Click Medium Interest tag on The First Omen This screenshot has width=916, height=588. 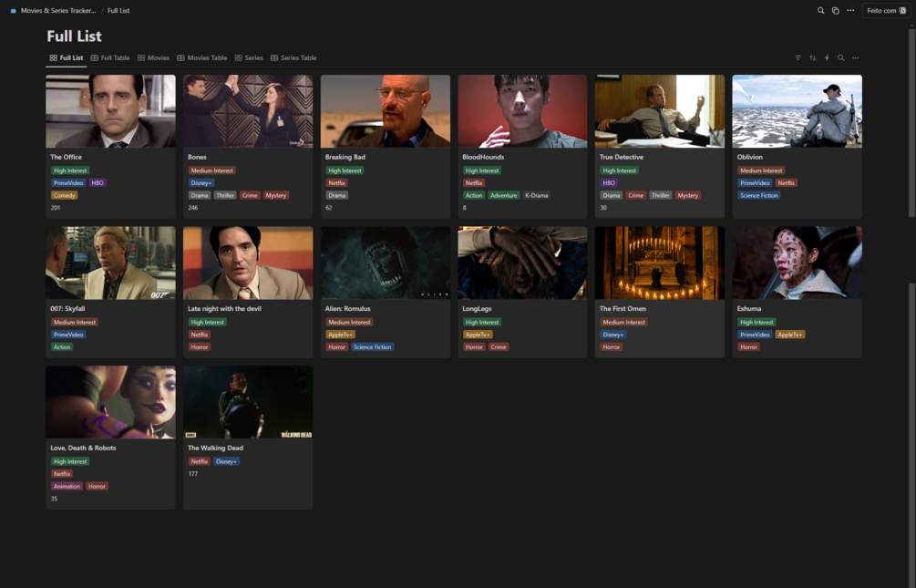point(624,323)
